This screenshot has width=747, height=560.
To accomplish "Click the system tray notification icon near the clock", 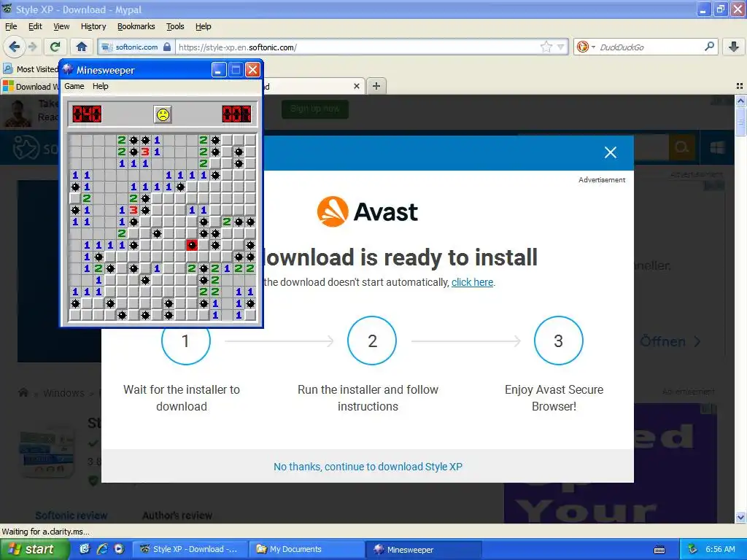I will point(693,549).
